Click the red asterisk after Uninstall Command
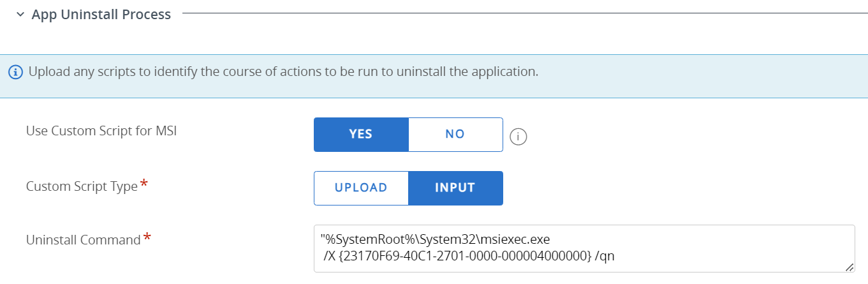The height and width of the screenshot is (284, 868). pyautogui.click(x=147, y=238)
